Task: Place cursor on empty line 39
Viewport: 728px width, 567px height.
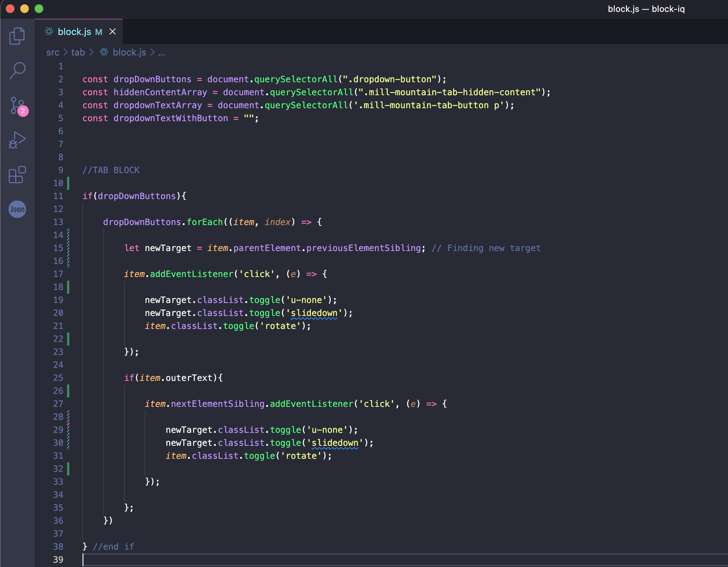Action: (405, 560)
